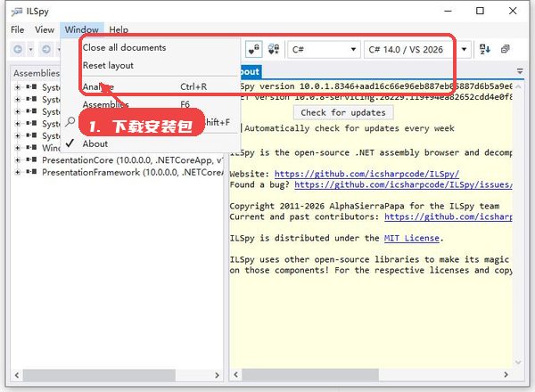Select Assemblies F6 in the Window menu
Viewport: 535px width, 392px height.
[x=150, y=104]
